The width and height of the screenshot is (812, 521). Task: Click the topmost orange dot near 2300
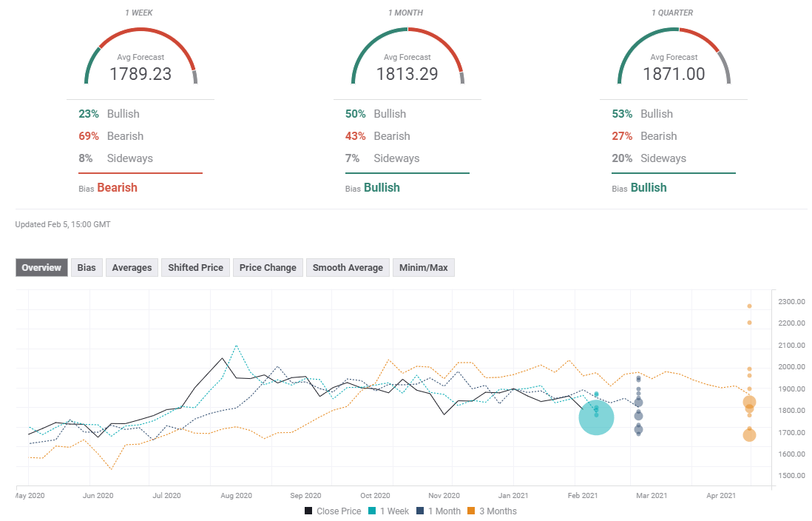[749, 306]
